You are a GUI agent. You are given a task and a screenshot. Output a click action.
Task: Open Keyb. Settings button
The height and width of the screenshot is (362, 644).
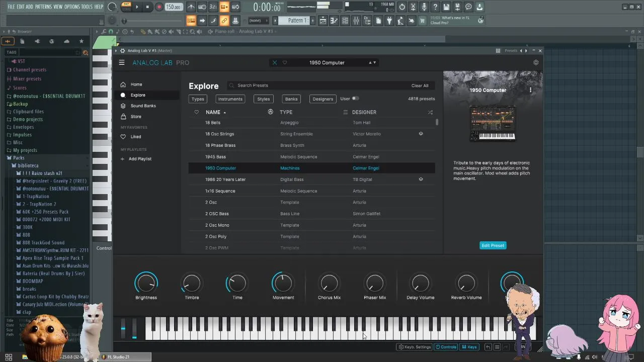point(415,347)
